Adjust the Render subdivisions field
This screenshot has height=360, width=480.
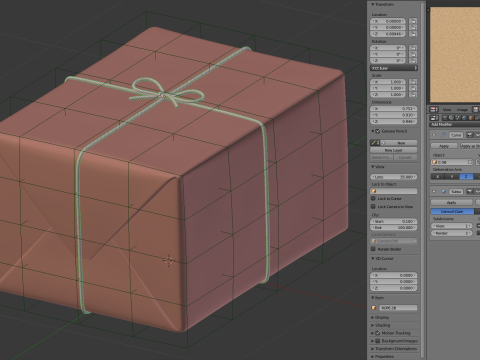pyautogui.click(x=452, y=233)
